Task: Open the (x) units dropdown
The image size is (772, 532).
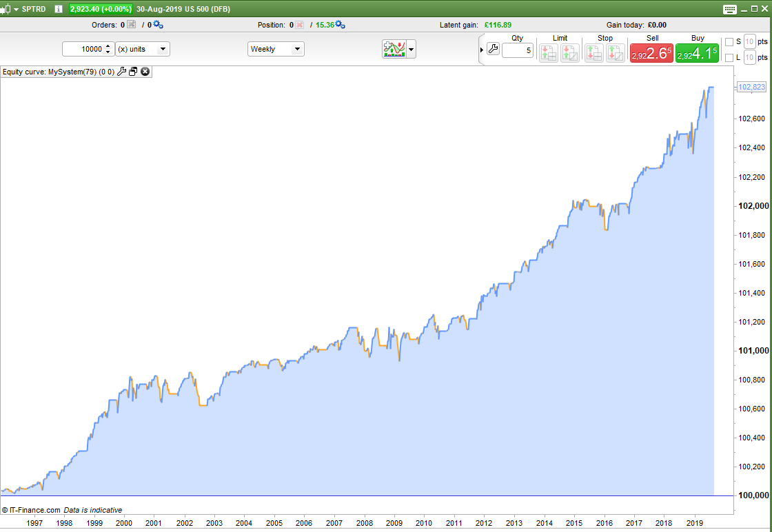Action: pyautogui.click(x=142, y=49)
